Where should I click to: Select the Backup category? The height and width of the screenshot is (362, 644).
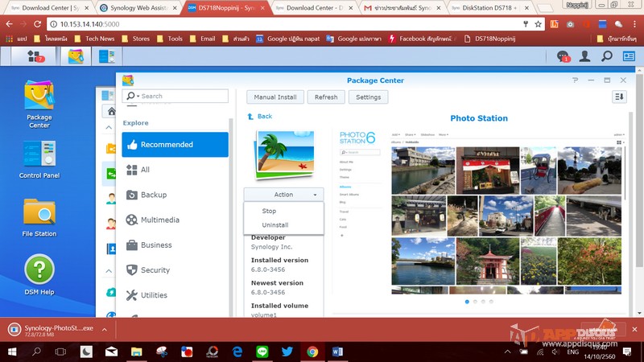[x=175, y=195]
